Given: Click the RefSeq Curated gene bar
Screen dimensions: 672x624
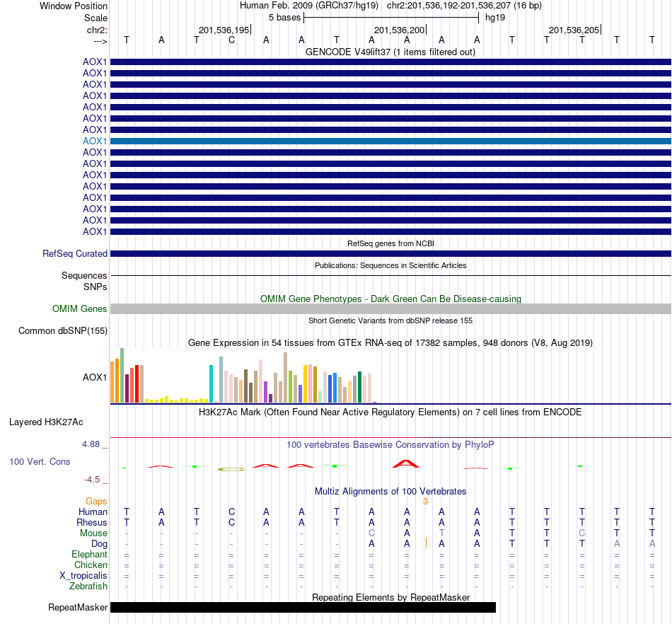Looking at the screenshot, I should [x=390, y=254].
